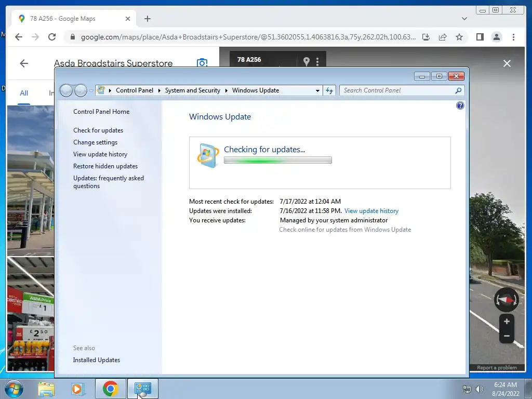Viewport: 532px width, 399px height.
Task: Click the Checking for updates progress bar
Action: click(277, 160)
